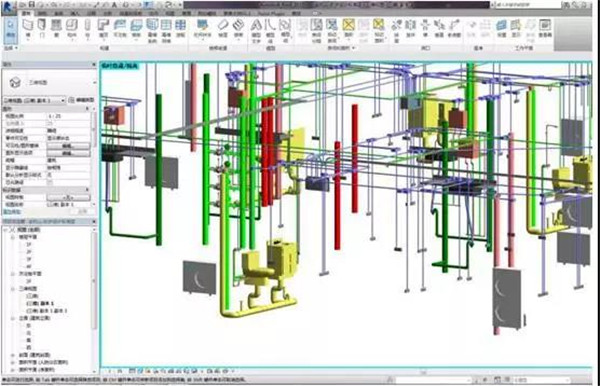Open the Revit application menu button

pos(8,5)
